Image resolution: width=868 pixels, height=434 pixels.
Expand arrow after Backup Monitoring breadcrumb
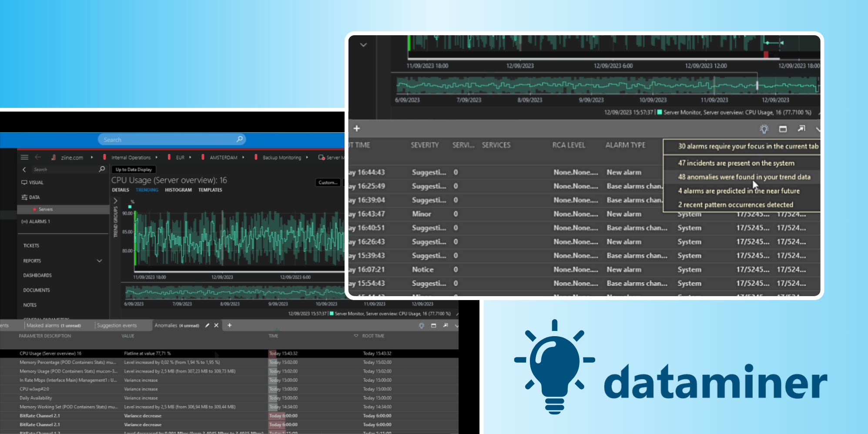[307, 157]
